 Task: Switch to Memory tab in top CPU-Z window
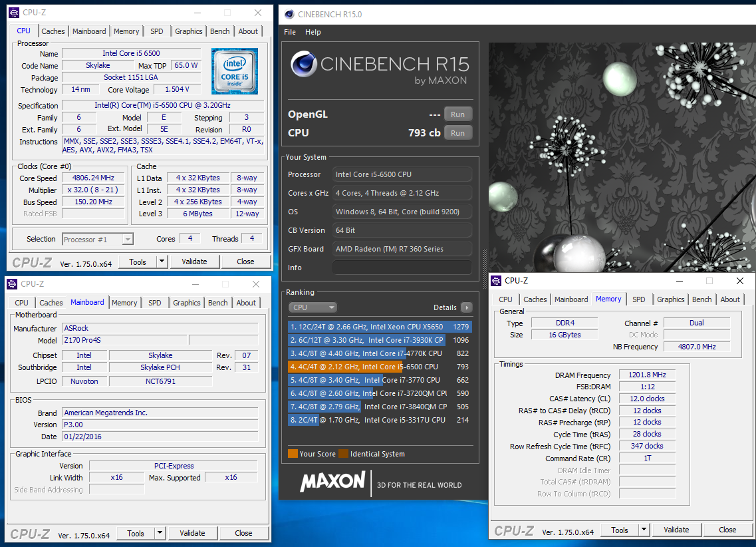(126, 31)
